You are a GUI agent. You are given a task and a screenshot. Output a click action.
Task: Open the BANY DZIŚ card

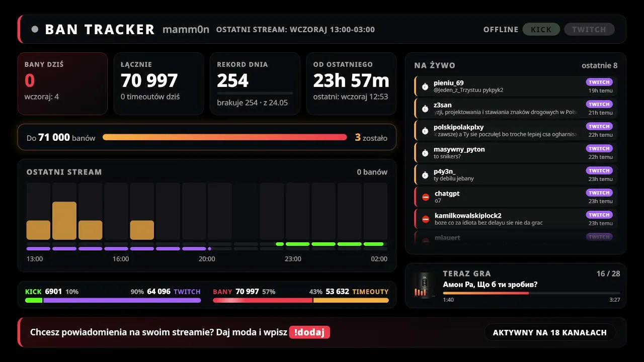pos(62,84)
